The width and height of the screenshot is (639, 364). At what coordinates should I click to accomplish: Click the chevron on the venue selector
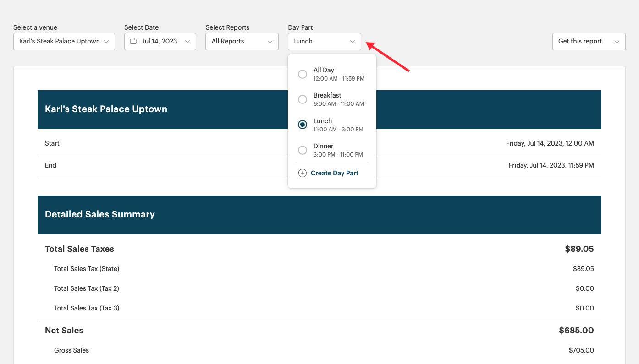[106, 41]
